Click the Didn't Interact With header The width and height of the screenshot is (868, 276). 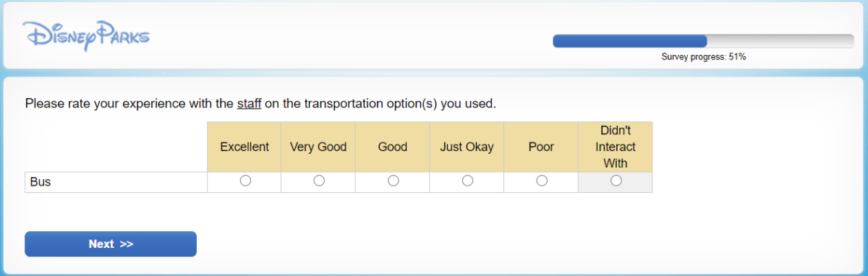(x=616, y=147)
